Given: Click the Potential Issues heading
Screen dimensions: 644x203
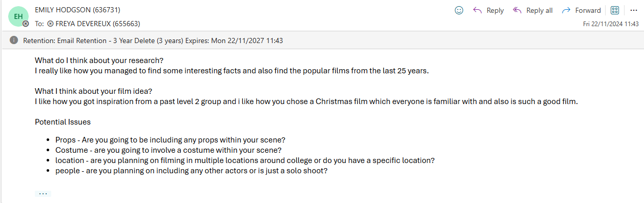Looking at the screenshot, I should point(63,122).
